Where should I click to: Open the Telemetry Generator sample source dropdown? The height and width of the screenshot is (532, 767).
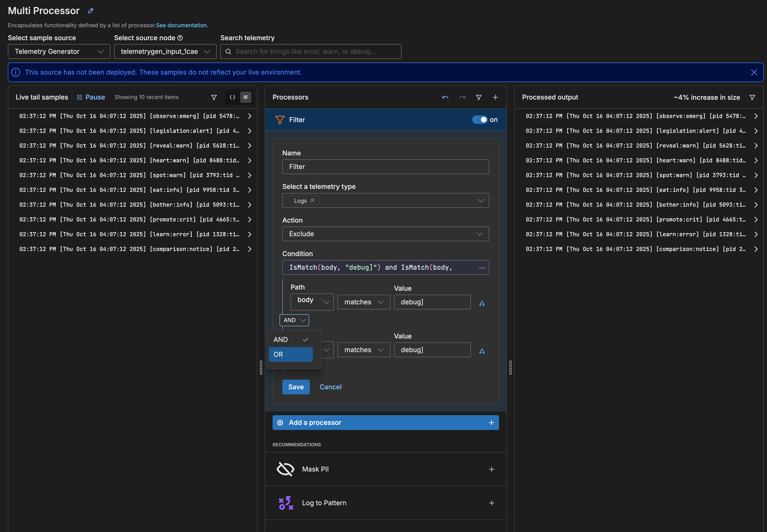[59, 52]
